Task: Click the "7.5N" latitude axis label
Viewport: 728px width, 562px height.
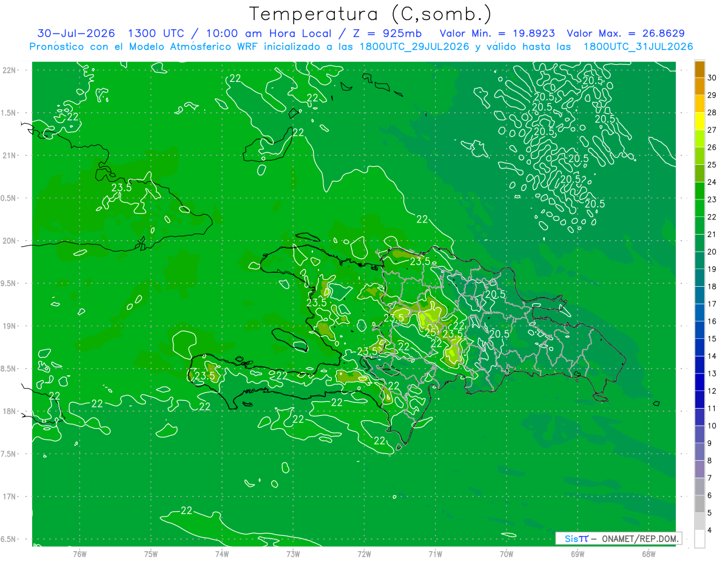Action: [x=9, y=453]
